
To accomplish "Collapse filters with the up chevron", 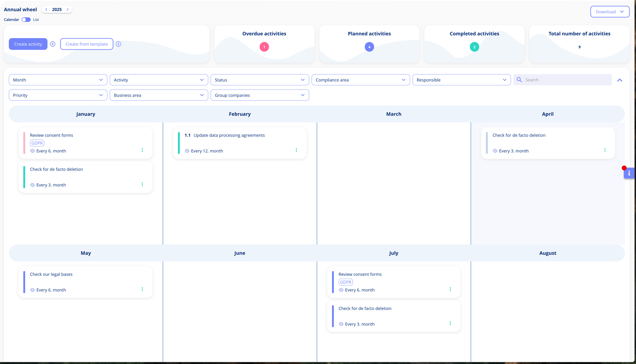I will (620, 80).
